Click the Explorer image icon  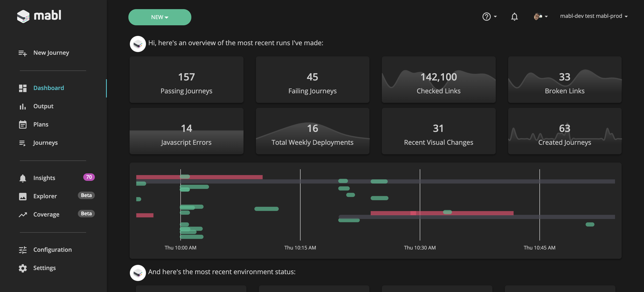tap(23, 196)
